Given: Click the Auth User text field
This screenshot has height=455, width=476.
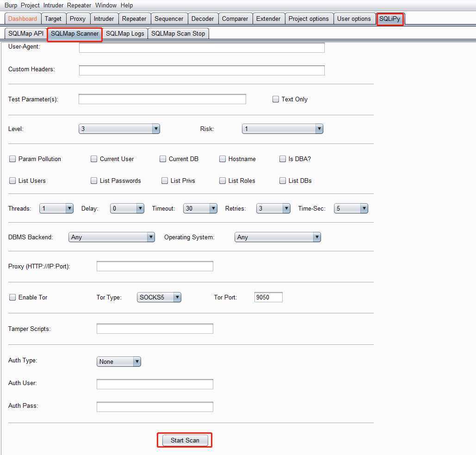Looking at the screenshot, I should [x=155, y=384].
